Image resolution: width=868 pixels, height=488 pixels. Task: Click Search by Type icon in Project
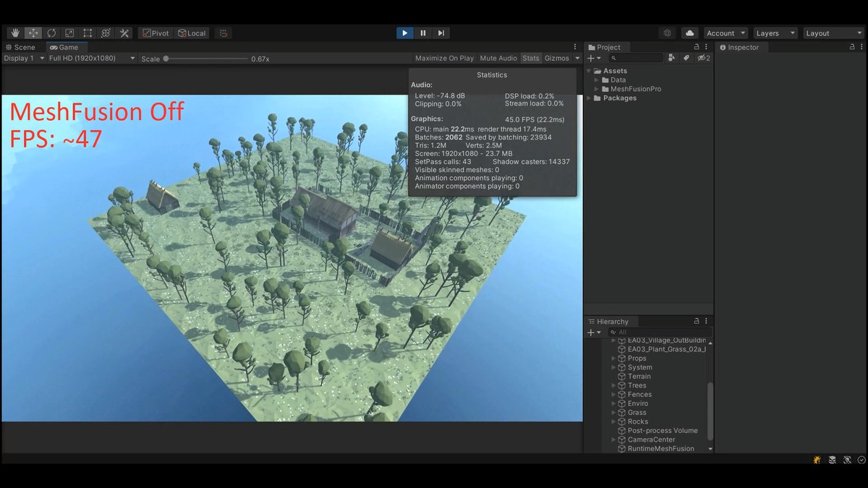coord(672,58)
